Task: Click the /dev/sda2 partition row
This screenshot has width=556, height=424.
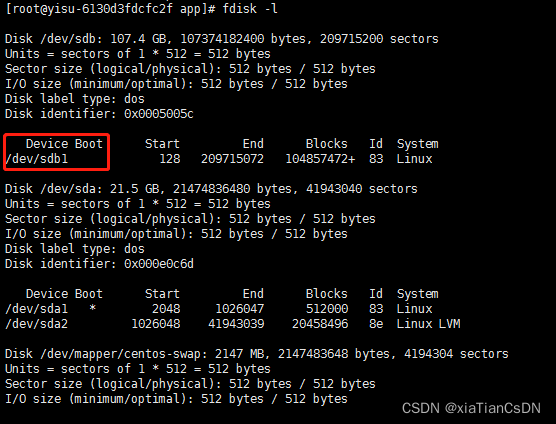Action: pos(233,324)
